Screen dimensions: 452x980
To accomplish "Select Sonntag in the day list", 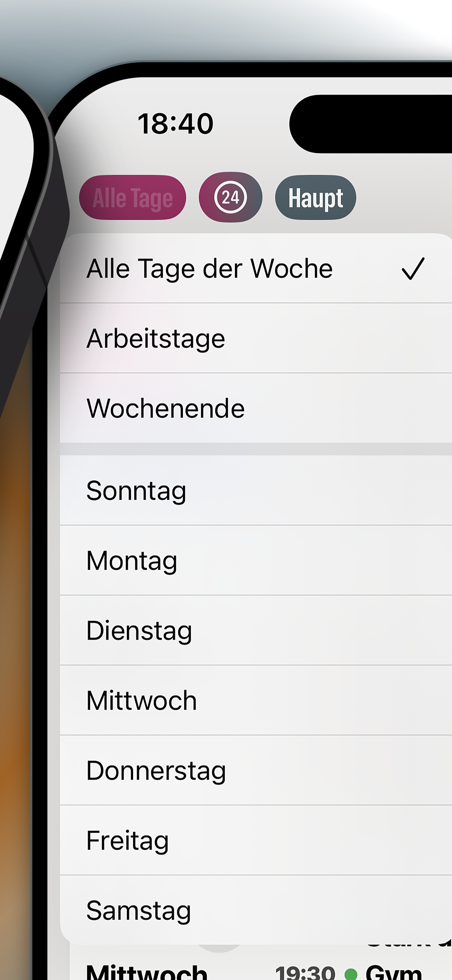I will pyautogui.click(x=256, y=490).
